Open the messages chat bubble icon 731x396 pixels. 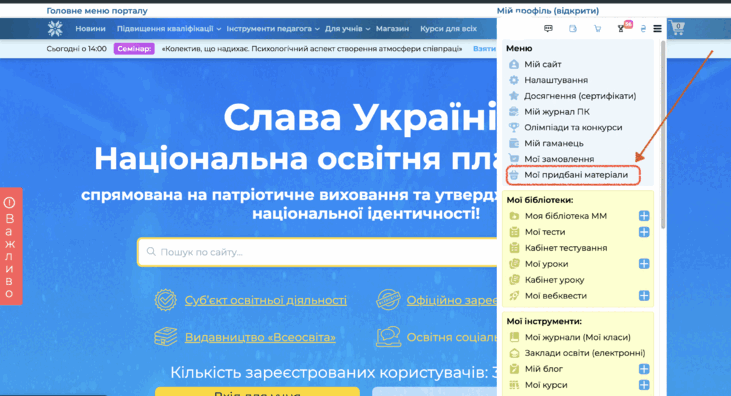(x=548, y=29)
